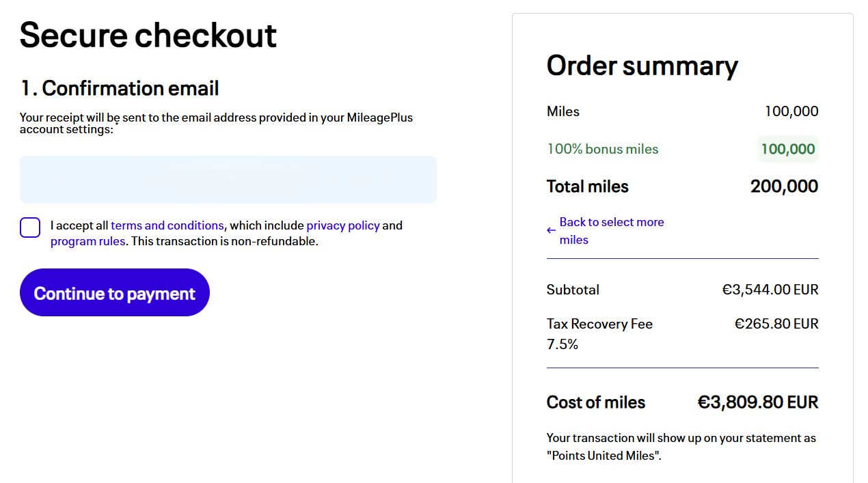Click the Secure checkout page title
This screenshot has height=483, width=868.
[148, 34]
